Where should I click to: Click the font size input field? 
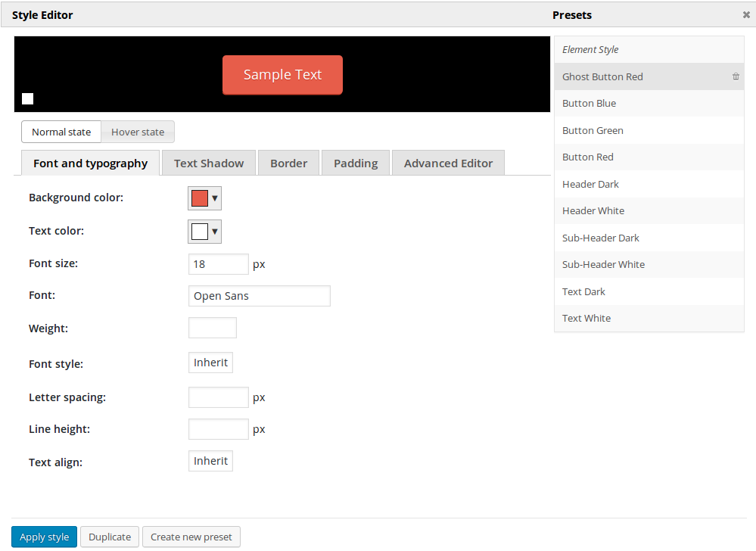pos(218,263)
